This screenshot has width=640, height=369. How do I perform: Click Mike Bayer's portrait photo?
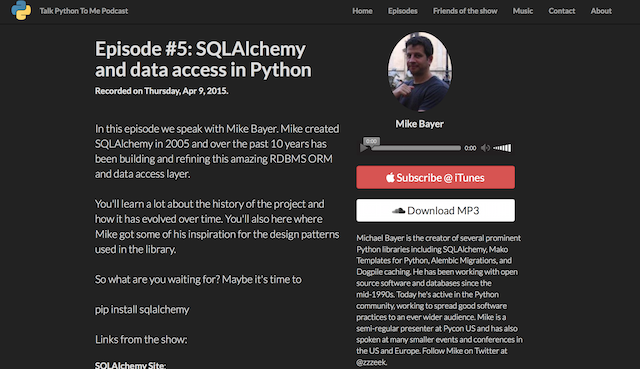pos(420,71)
